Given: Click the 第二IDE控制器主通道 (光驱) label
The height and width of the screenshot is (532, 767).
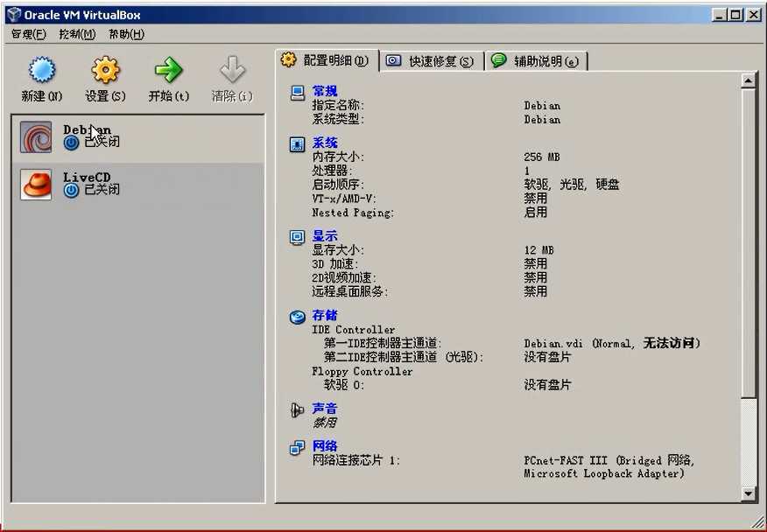Looking at the screenshot, I should [x=404, y=357].
